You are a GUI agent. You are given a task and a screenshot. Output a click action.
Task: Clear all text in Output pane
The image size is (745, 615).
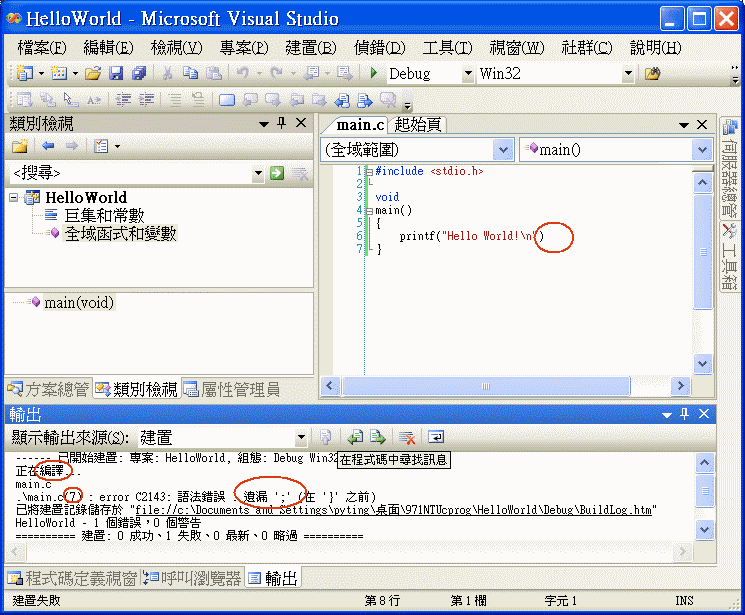[x=407, y=437]
